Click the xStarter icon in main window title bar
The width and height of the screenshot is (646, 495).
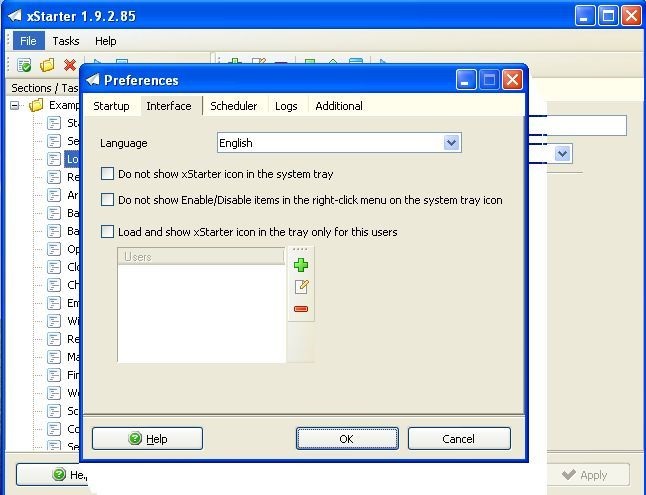tap(14, 16)
